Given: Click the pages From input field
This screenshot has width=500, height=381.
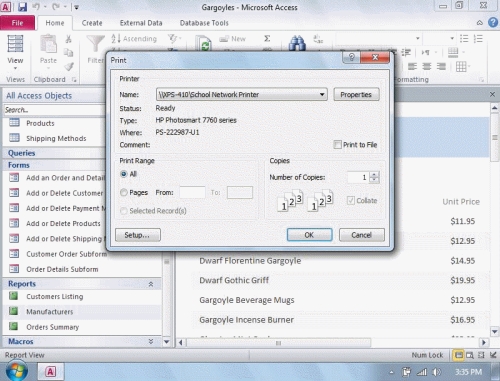Looking at the screenshot, I should pyautogui.click(x=192, y=192).
